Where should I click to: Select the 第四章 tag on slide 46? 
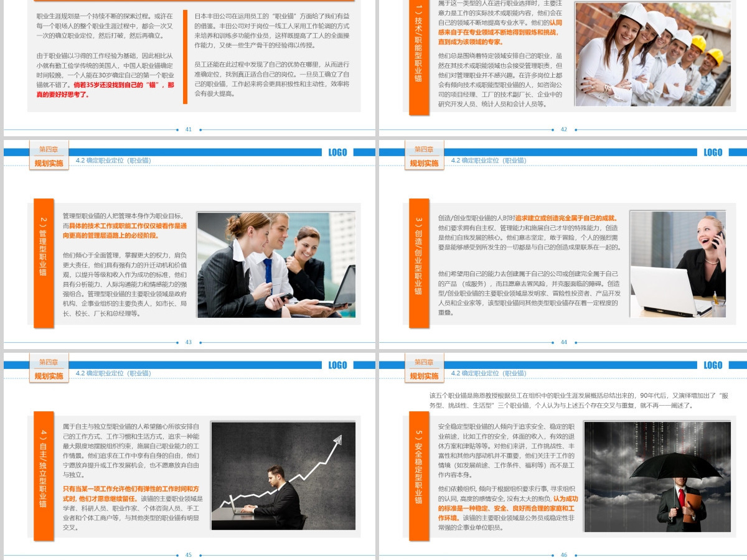[x=424, y=362]
